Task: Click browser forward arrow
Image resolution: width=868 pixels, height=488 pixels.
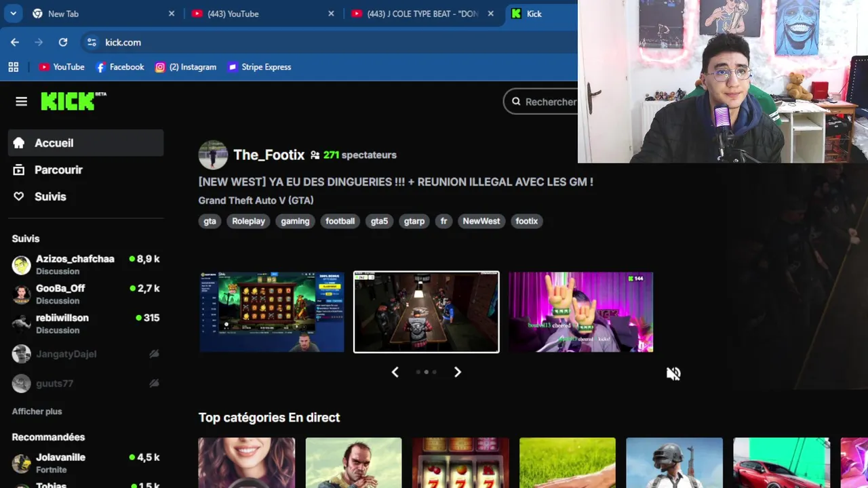Action: pyautogui.click(x=39, y=42)
